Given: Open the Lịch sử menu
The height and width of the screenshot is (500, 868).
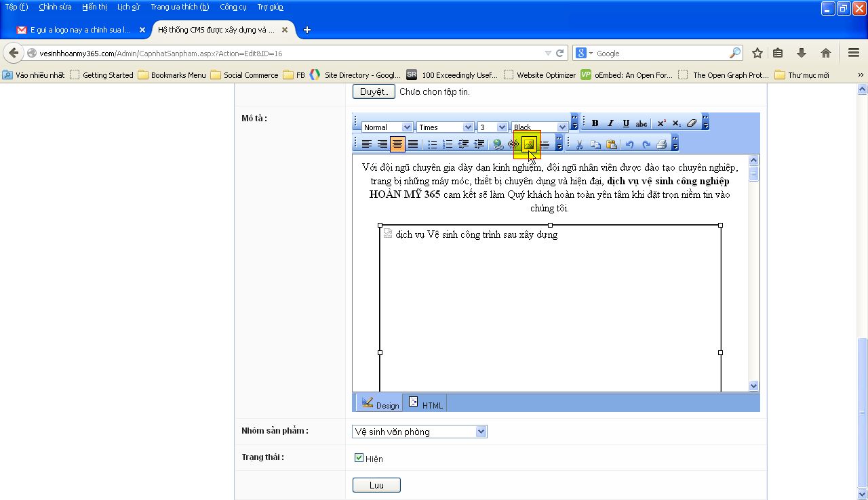Looking at the screenshot, I should [128, 7].
